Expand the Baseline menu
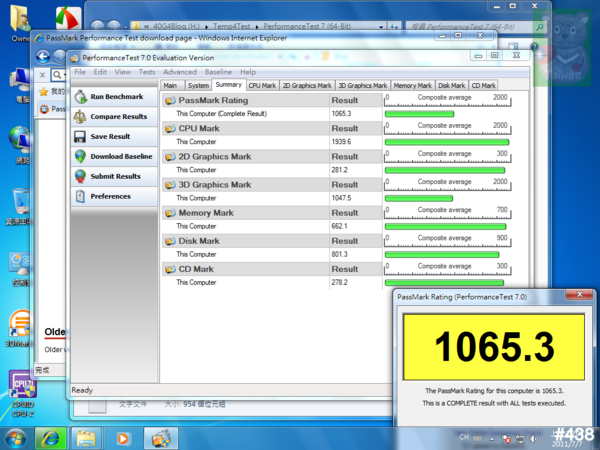The width and height of the screenshot is (600, 450). pyautogui.click(x=218, y=72)
